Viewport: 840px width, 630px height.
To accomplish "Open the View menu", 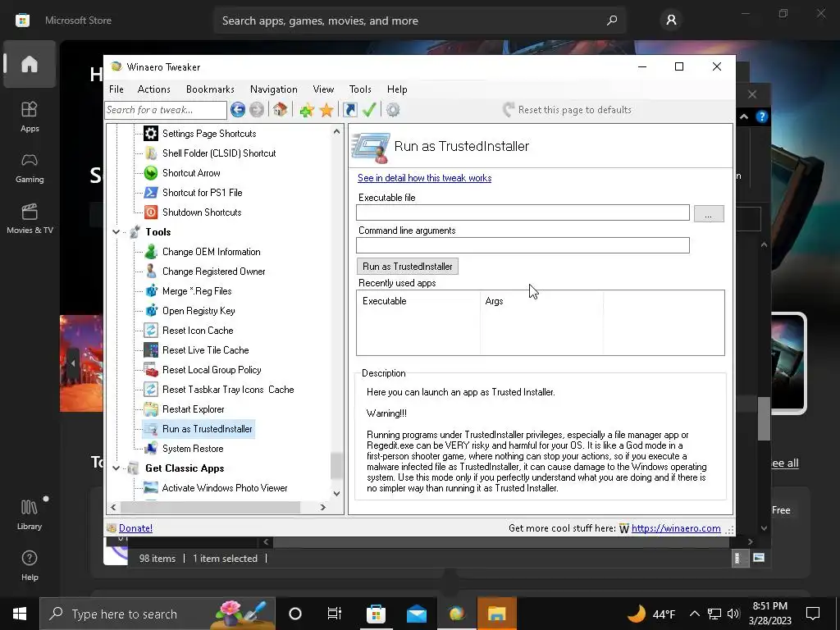I will (x=323, y=89).
